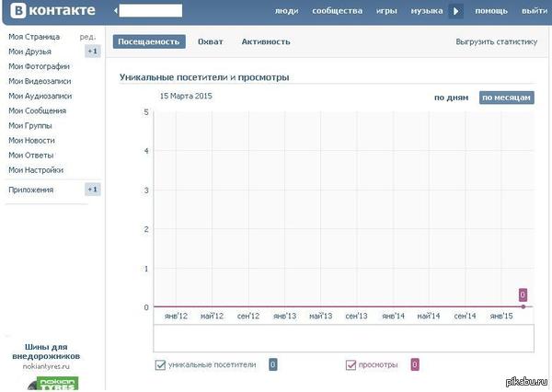Uncheck the уникальные посетители checkbox
Viewport: 552px width, 392px height.
pos(160,365)
